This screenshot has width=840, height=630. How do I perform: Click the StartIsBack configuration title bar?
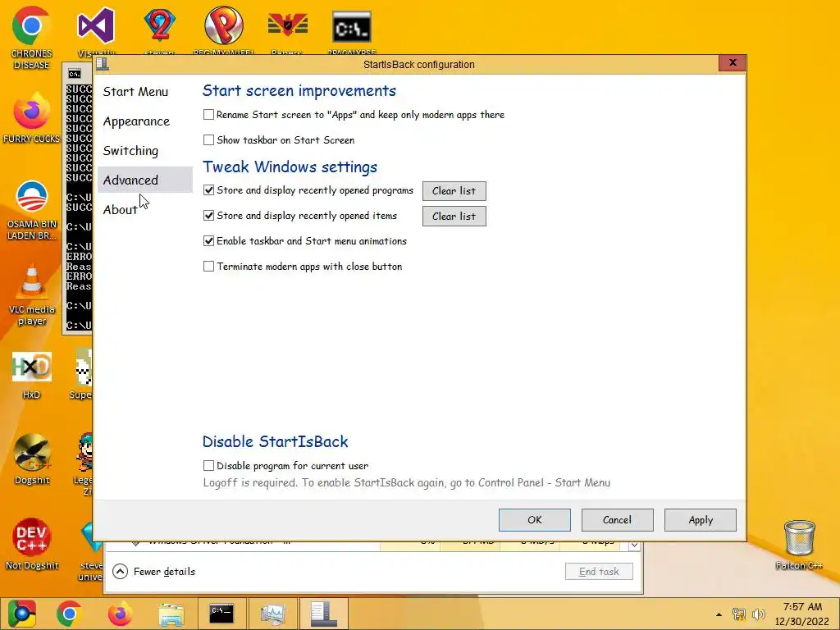pos(418,64)
